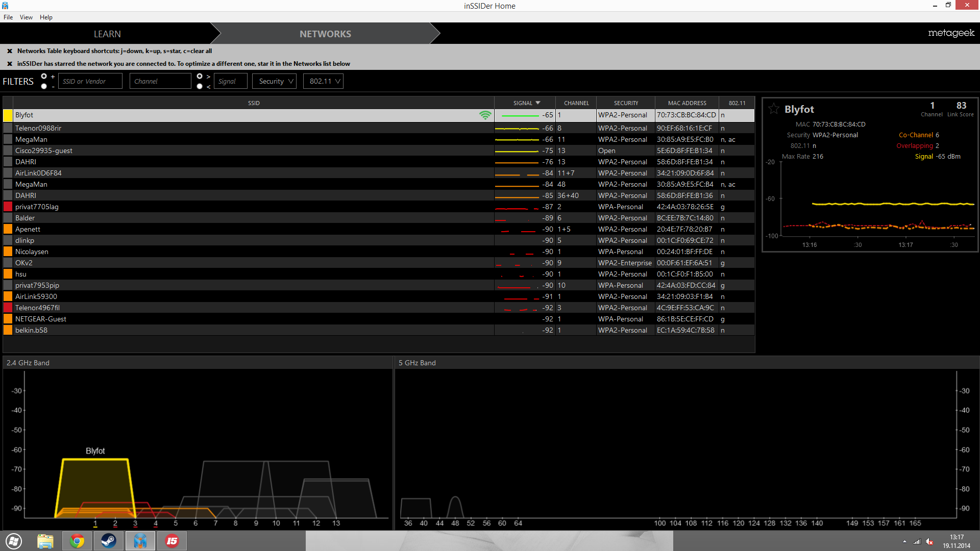The height and width of the screenshot is (551, 980).
Task: Click channel 1 marker on 2.4 GHz axis
Action: (95, 523)
